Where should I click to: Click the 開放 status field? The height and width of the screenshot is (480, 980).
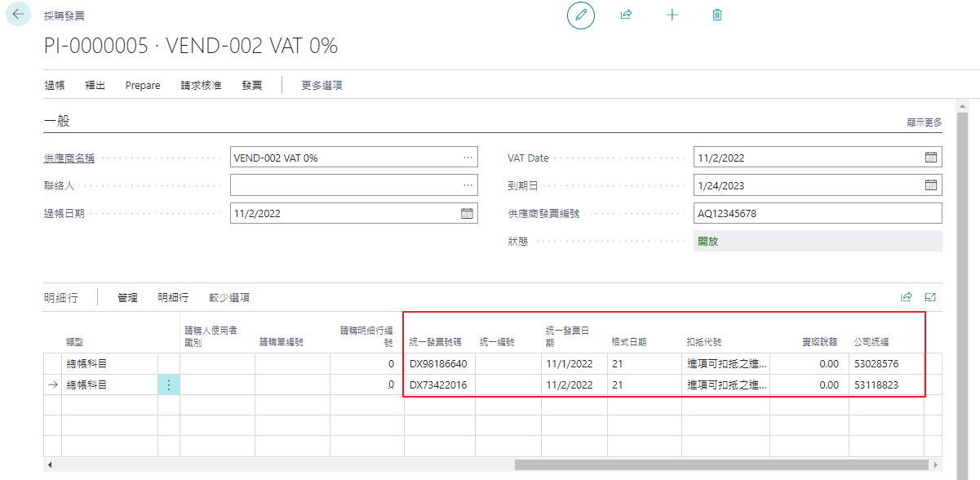pos(818,241)
